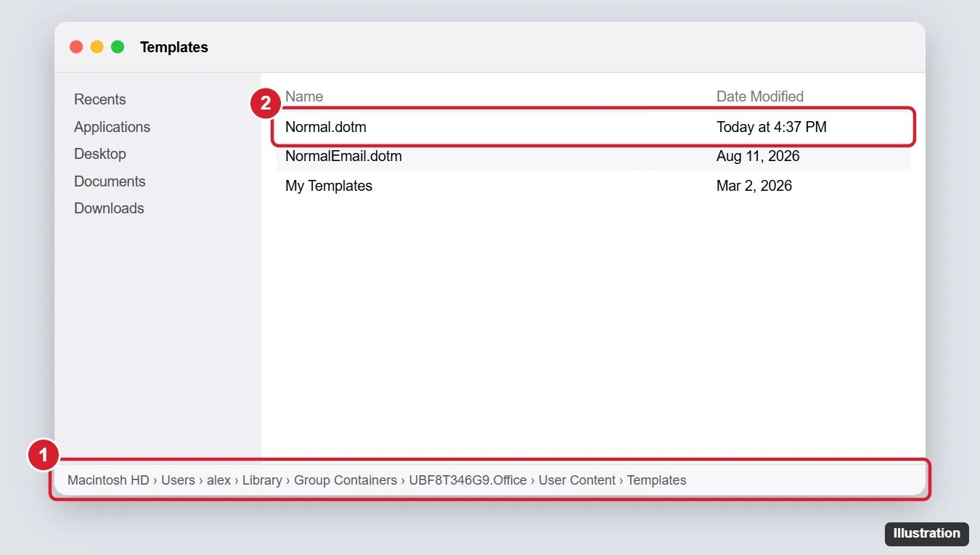
Task: Minimize the window with the yellow button
Action: tap(97, 47)
